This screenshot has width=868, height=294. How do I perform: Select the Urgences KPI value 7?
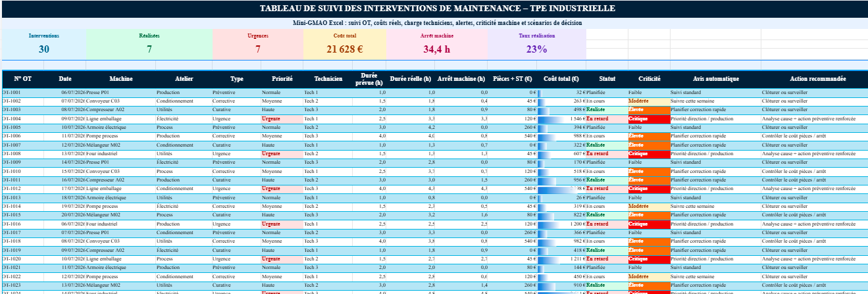click(x=258, y=49)
